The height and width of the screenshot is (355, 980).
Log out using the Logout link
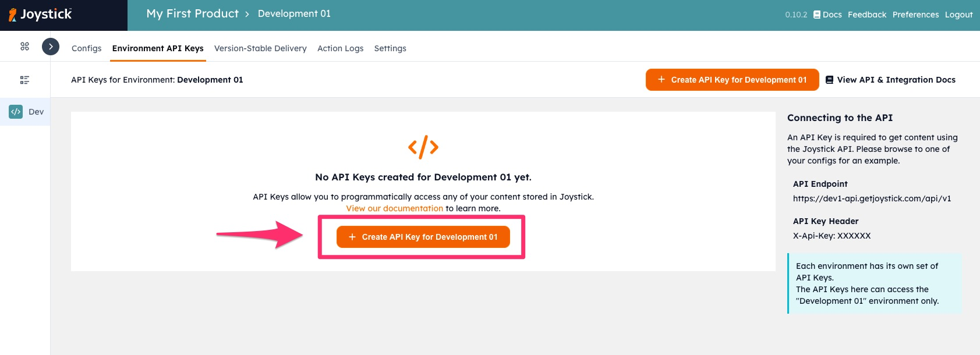tap(959, 15)
